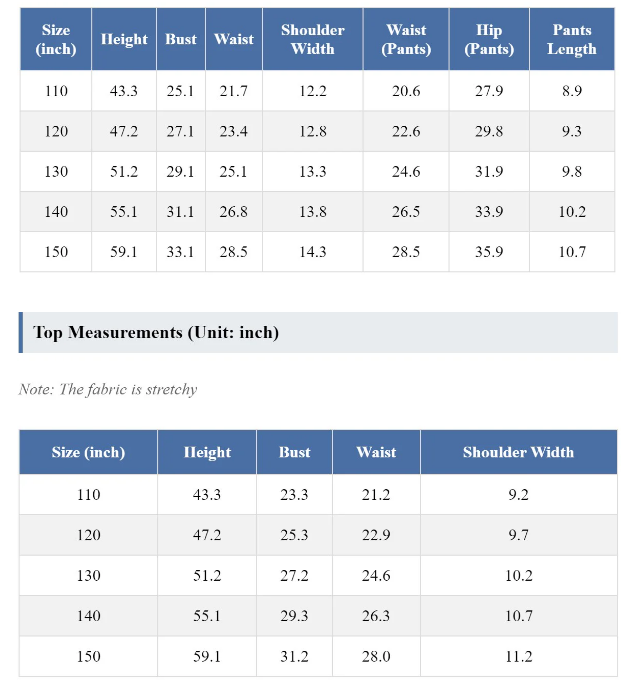Click the Hip (Pants) column header

point(489,39)
